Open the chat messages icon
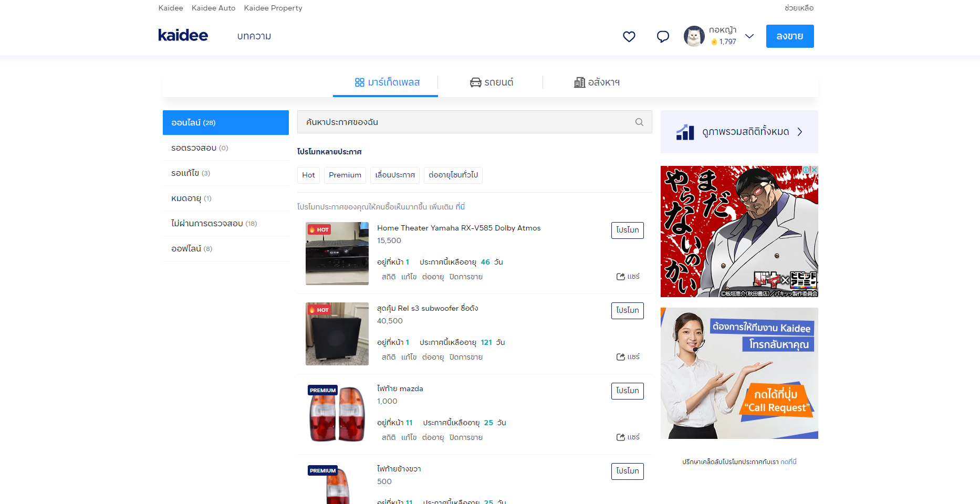The image size is (980, 504). pos(663,36)
